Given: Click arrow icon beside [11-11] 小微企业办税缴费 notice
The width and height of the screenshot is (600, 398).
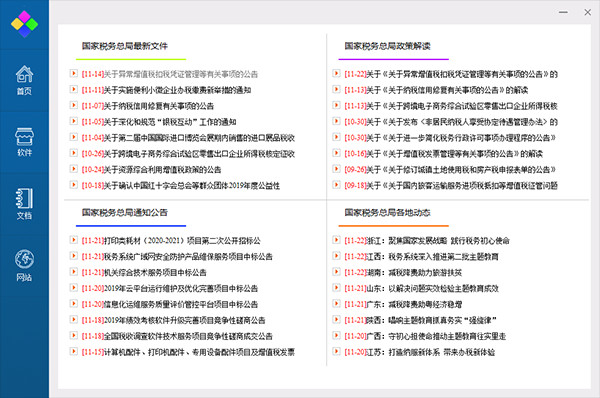Looking at the screenshot, I should pyautogui.click(x=73, y=89).
